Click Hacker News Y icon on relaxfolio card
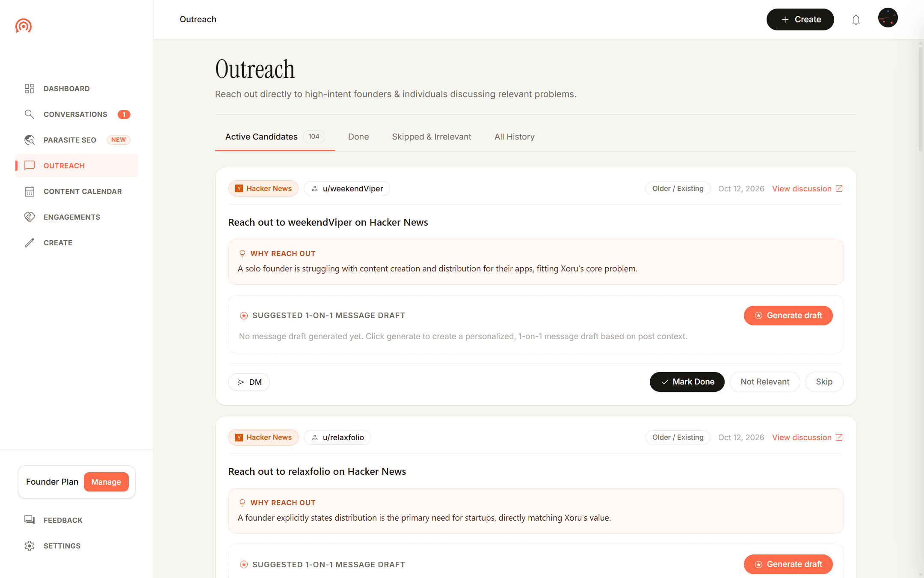Screen dimensions: 924x578 click(x=239, y=438)
